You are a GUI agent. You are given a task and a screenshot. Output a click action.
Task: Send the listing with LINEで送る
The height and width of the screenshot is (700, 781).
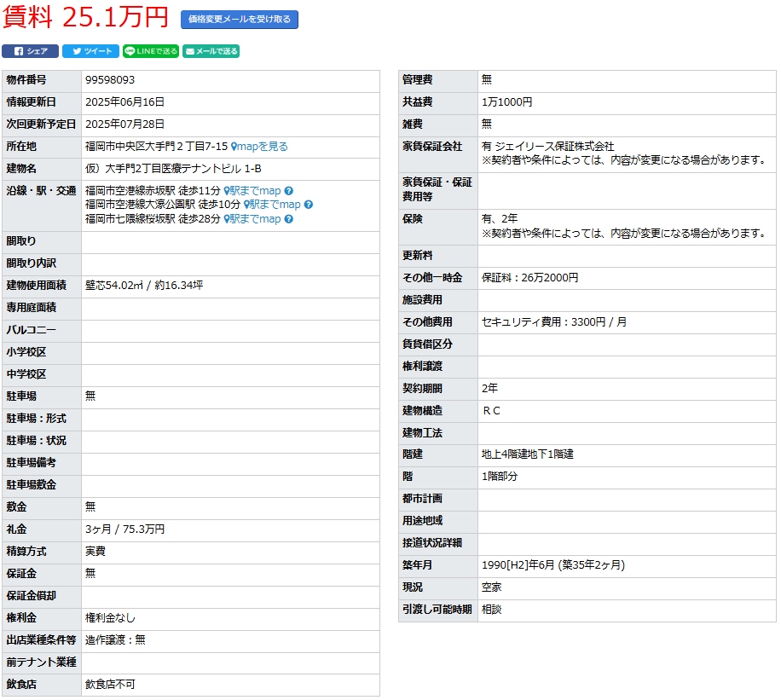151,51
